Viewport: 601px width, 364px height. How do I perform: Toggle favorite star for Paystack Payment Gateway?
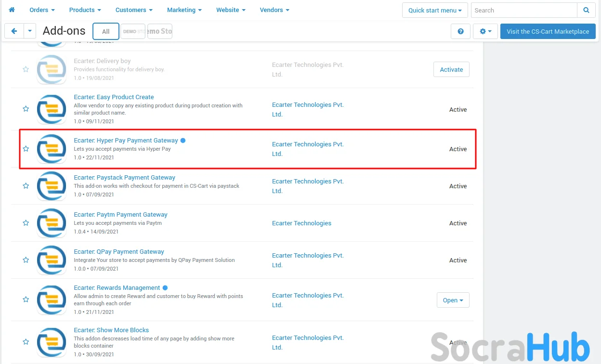pos(26,186)
